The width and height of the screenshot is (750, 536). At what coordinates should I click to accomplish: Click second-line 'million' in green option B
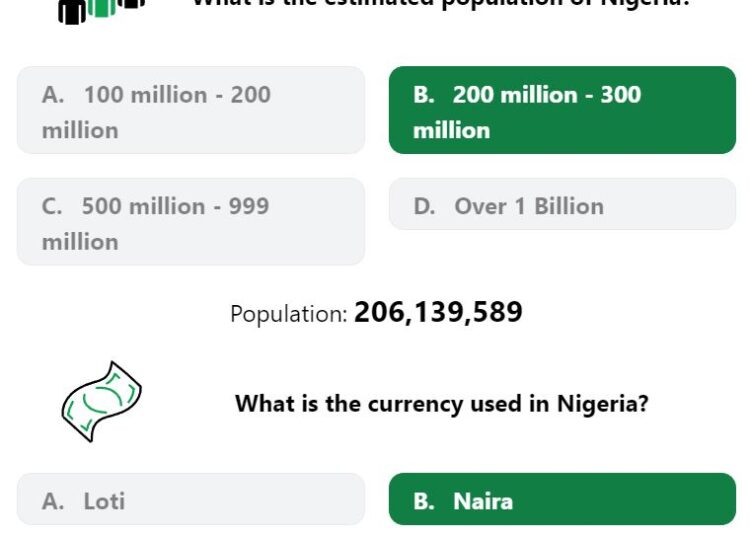pyautogui.click(x=452, y=131)
